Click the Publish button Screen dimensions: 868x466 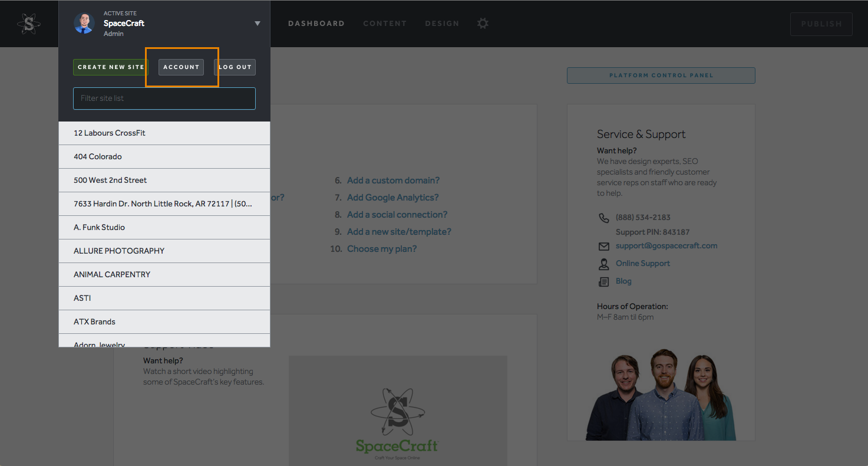[x=821, y=24]
